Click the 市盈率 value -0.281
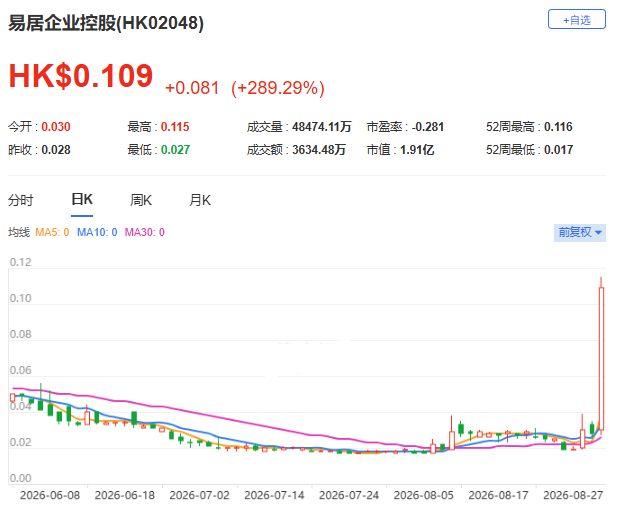 pyautogui.click(x=428, y=127)
